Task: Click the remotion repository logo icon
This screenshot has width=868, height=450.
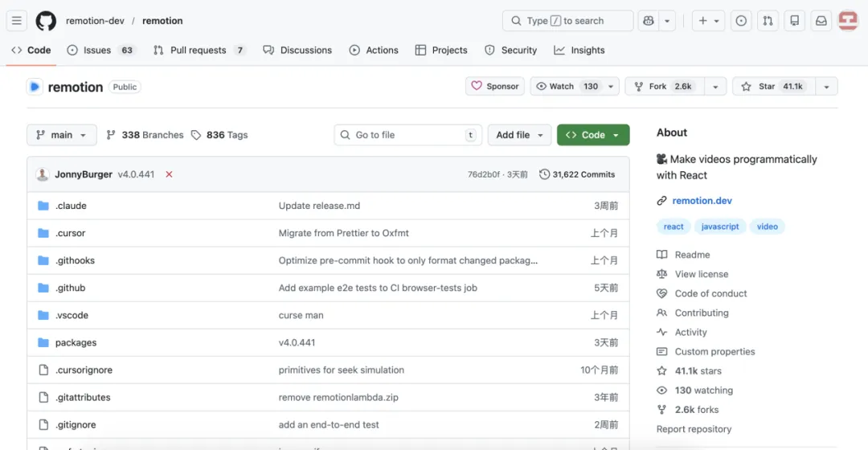Action: [x=35, y=87]
